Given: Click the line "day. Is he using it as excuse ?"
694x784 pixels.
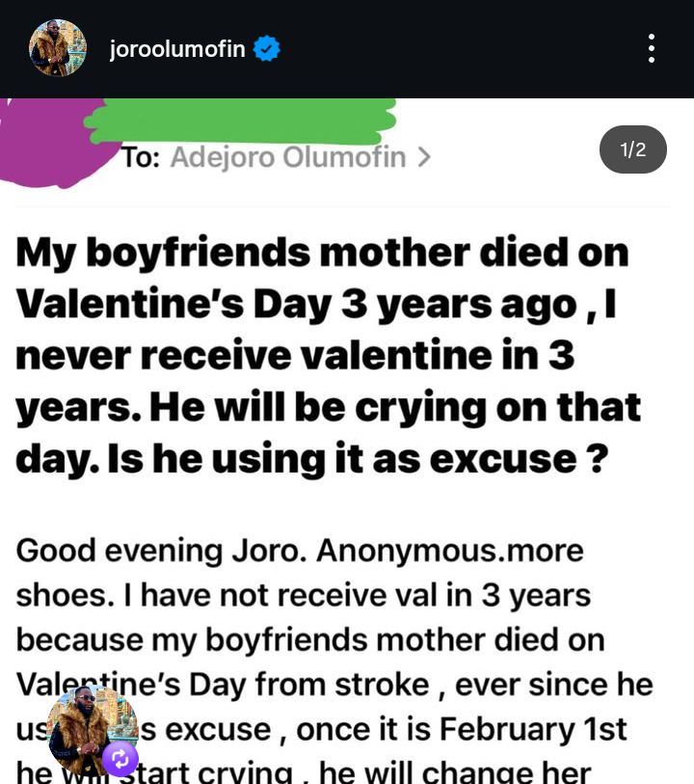Looking at the screenshot, I should coord(311,458).
